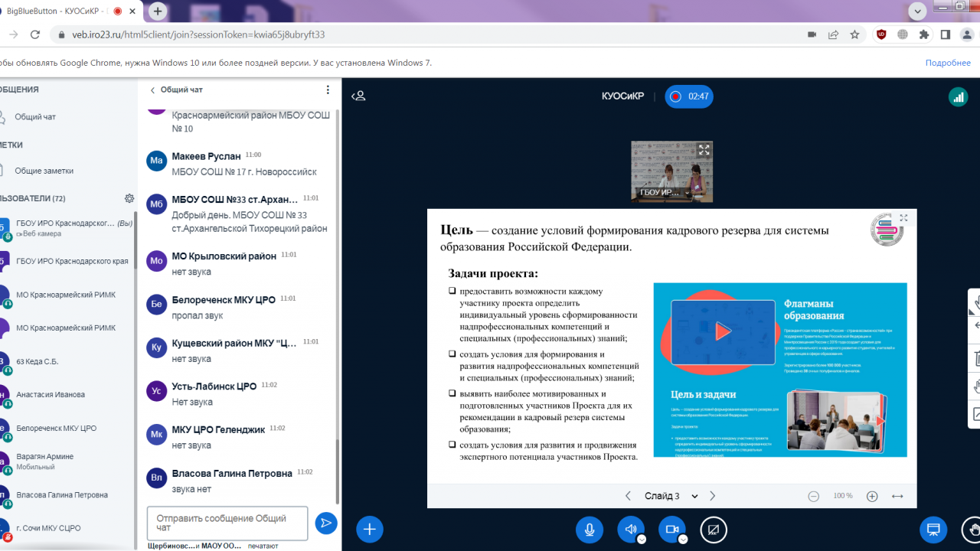Click the chat message input field
This screenshot has height=551, width=980.
click(227, 523)
